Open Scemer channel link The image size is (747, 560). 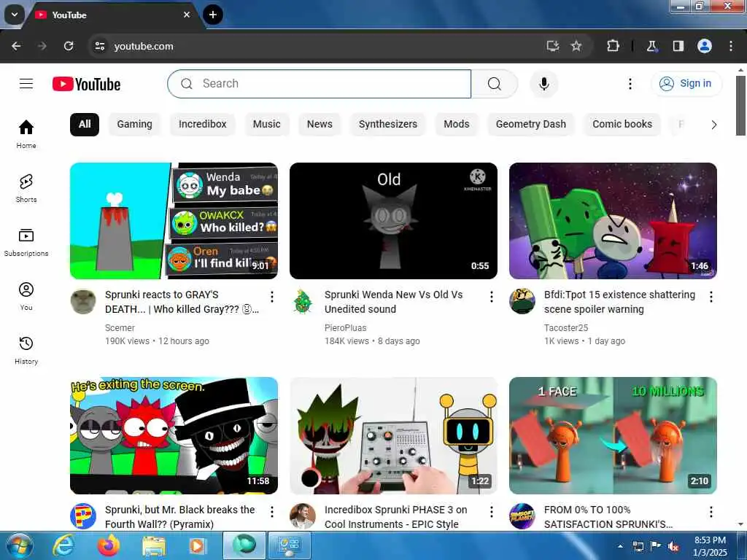coord(120,327)
